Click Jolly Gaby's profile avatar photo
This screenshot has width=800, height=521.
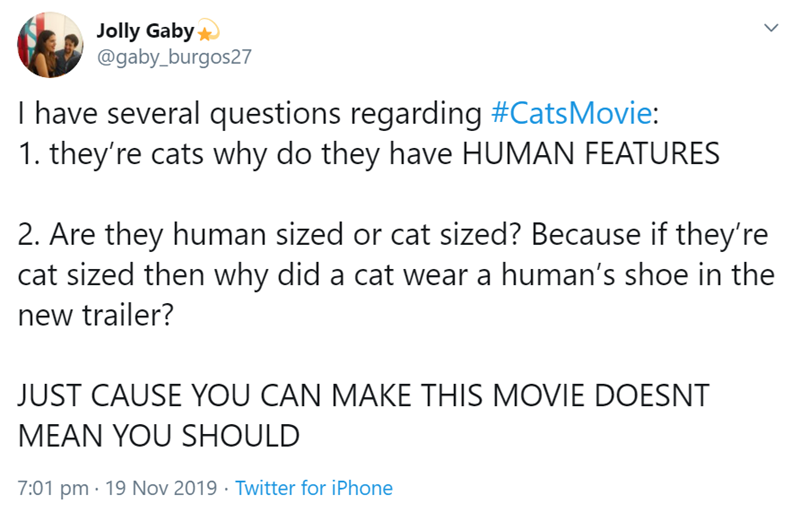pos(51,45)
